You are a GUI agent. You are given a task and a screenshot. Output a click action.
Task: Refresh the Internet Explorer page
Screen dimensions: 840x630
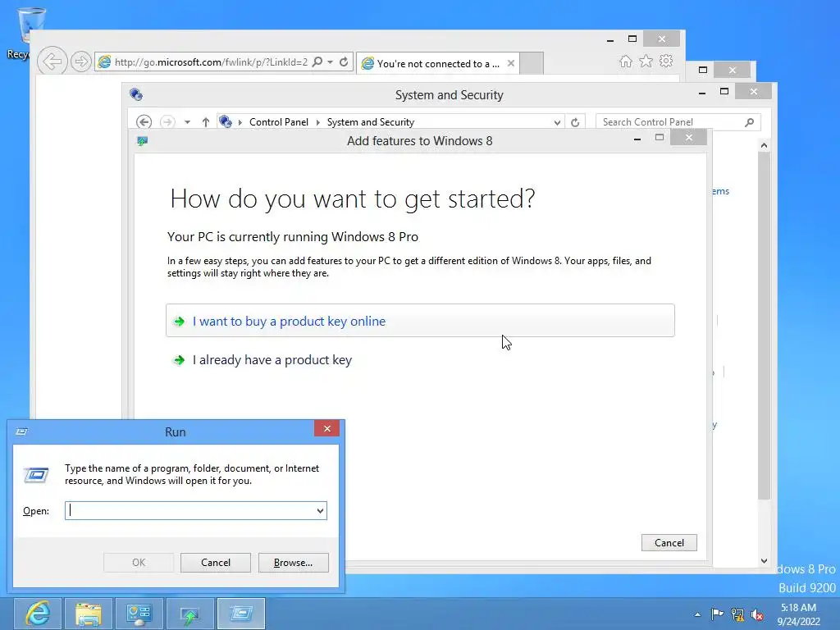pyautogui.click(x=344, y=62)
